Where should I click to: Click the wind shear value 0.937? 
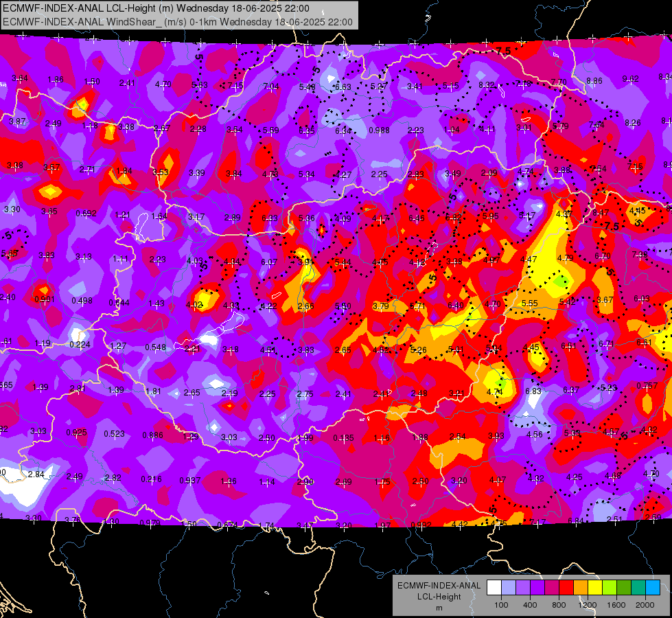click(x=190, y=480)
